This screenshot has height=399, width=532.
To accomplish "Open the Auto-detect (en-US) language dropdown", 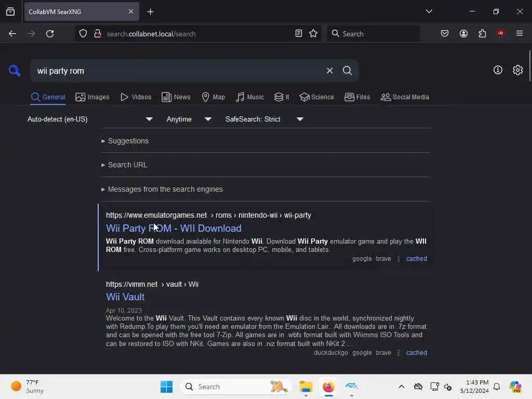I will 90,119.
